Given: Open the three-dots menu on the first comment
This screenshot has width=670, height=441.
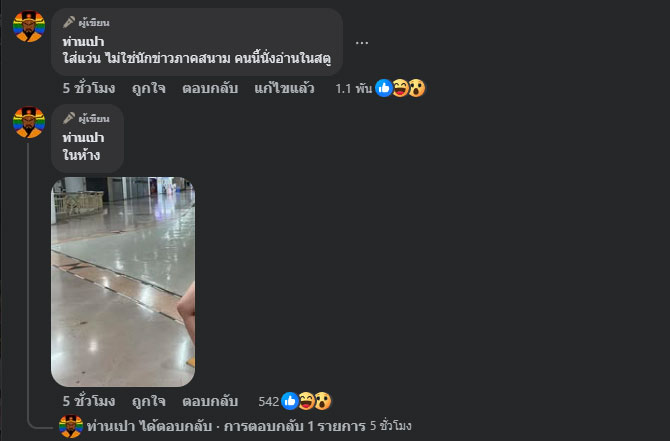Looking at the screenshot, I should 361,43.
